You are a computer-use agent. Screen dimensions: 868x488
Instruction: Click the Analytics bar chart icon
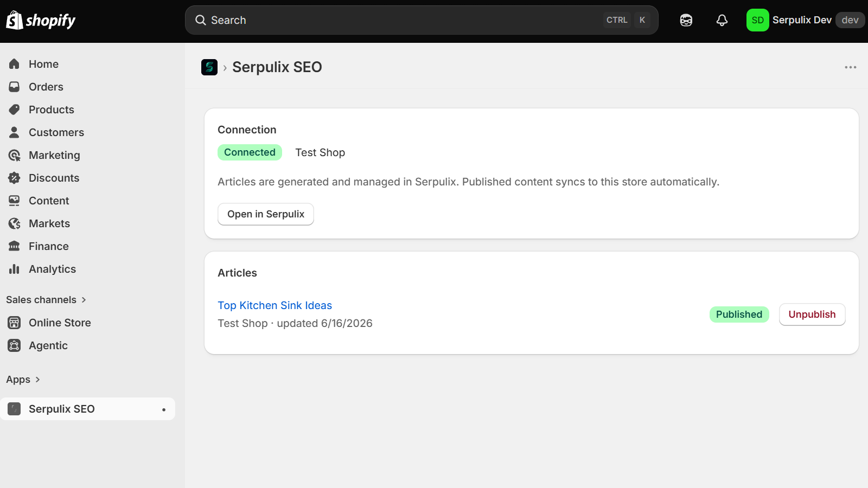(x=15, y=269)
